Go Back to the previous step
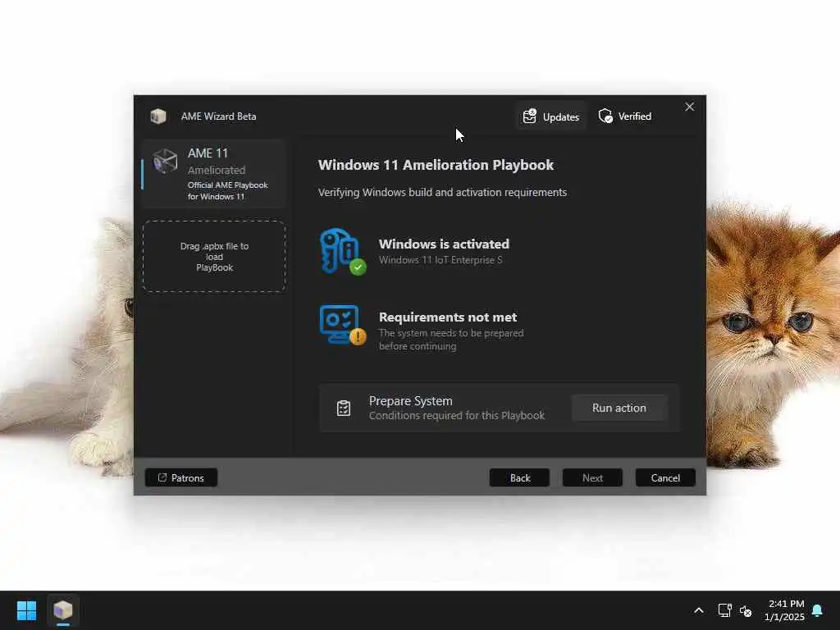Viewport: 840px width, 630px height. click(519, 478)
